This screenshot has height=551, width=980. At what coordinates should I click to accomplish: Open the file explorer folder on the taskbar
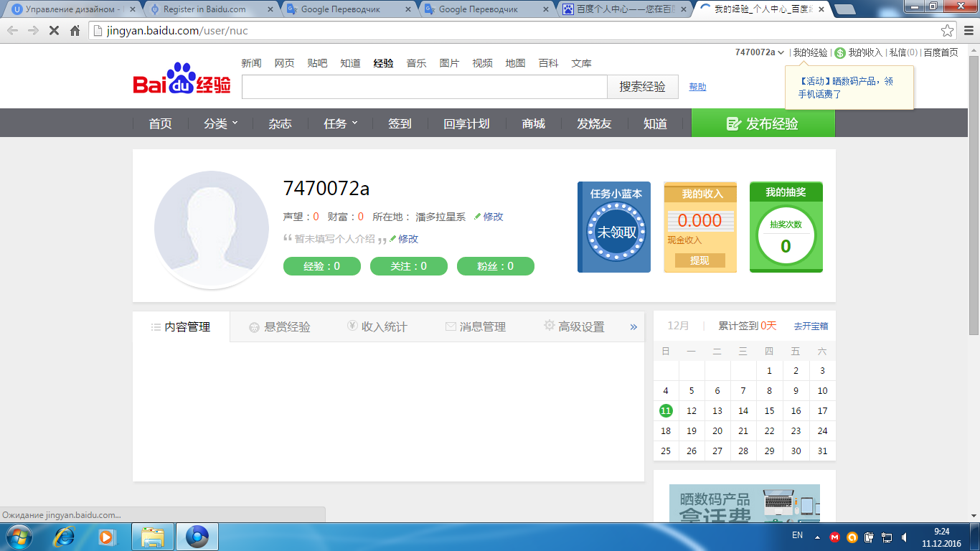click(x=153, y=537)
